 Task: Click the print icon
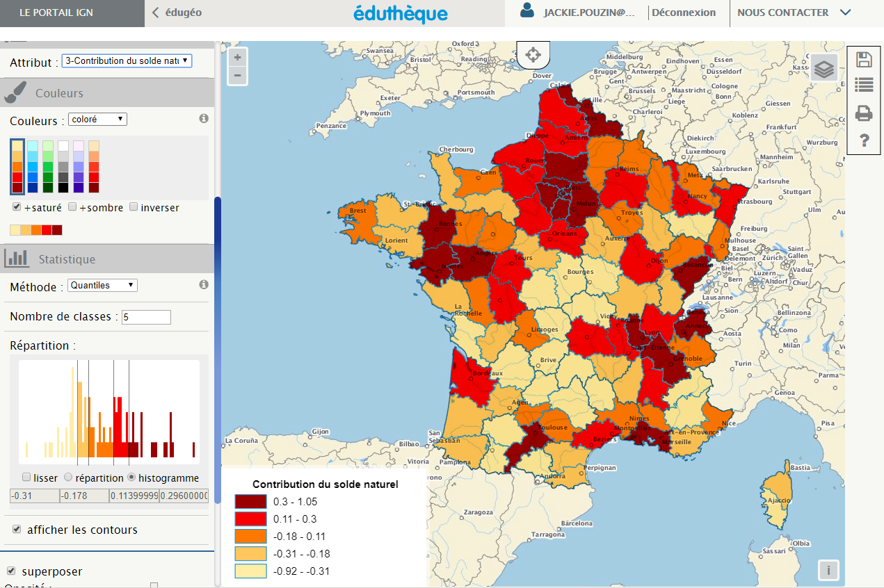864,113
